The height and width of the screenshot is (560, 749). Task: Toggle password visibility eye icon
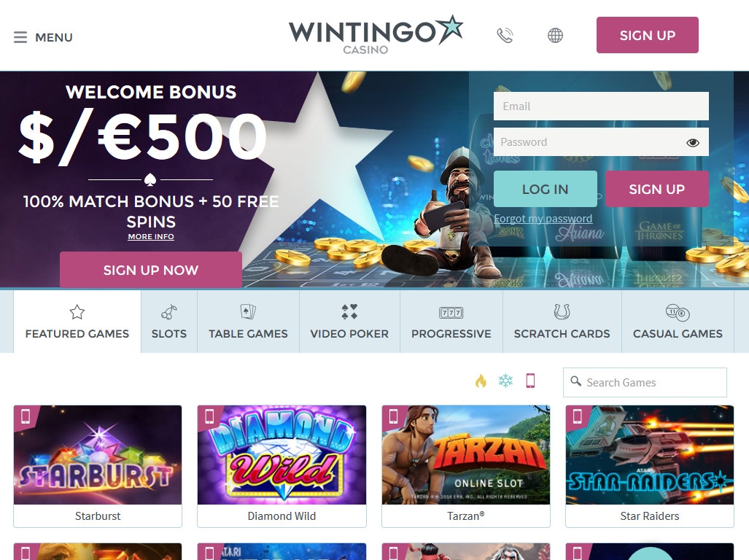click(693, 142)
